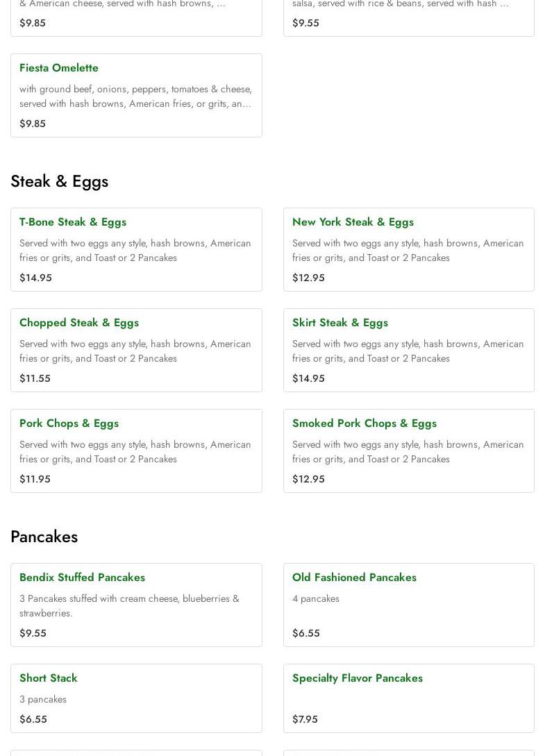Open Smoked Pork Chops & Eggs item
The height and width of the screenshot is (756, 545).
[x=364, y=423]
